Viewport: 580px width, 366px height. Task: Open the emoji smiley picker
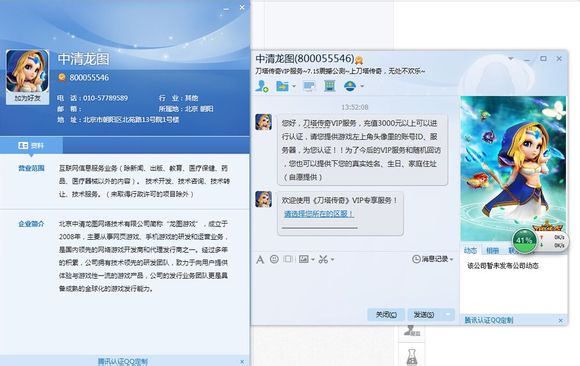[274, 259]
